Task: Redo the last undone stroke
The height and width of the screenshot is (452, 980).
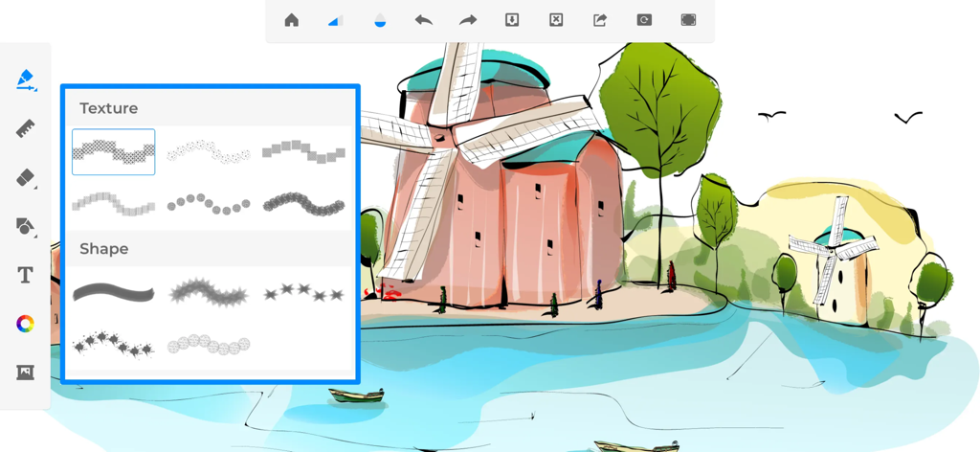Action: (x=467, y=20)
